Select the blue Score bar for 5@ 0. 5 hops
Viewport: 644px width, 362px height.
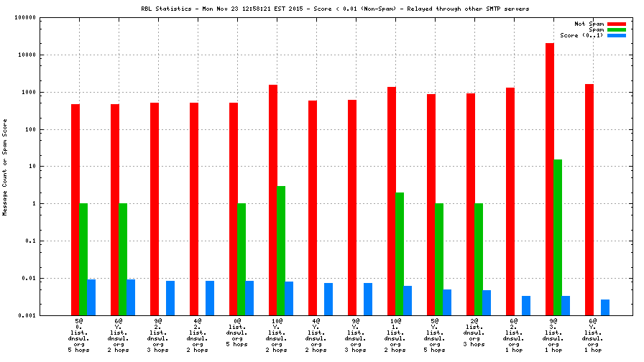(x=91, y=297)
